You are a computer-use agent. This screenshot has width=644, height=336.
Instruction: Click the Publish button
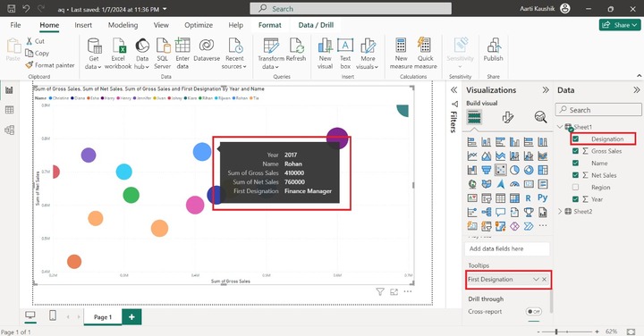(493, 50)
